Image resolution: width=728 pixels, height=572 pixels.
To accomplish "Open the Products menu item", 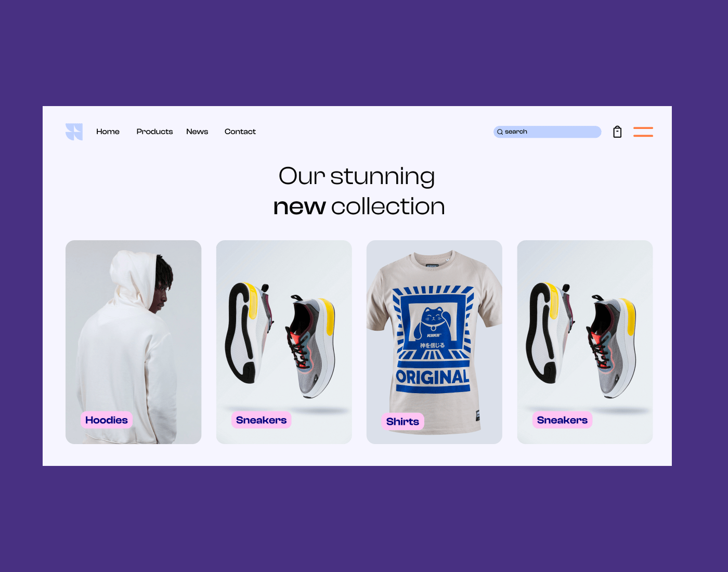I will pyautogui.click(x=154, y=132).
